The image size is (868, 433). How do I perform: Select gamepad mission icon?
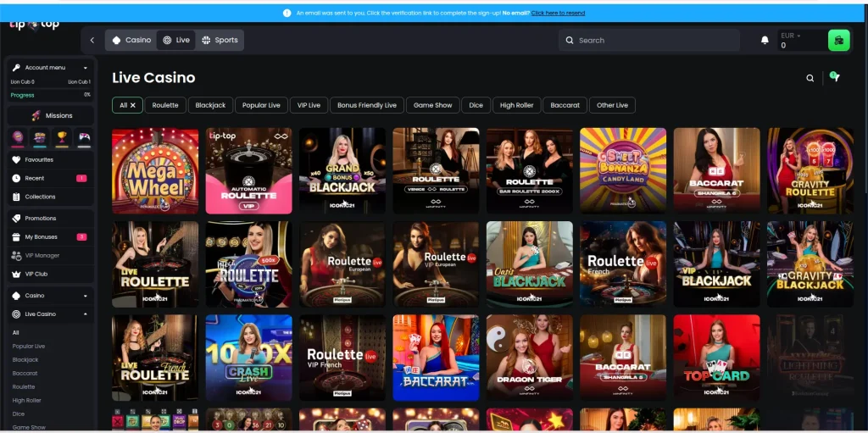point(84,137)
